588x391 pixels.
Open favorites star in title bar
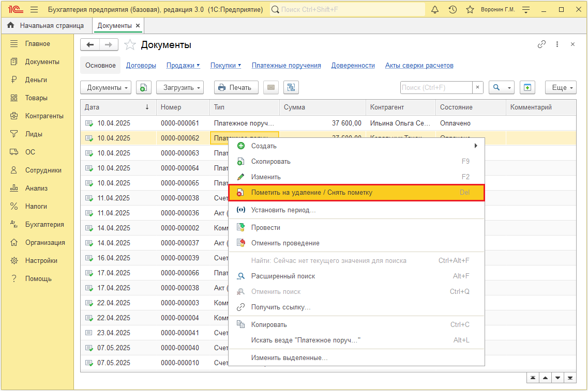pos(470,10)
